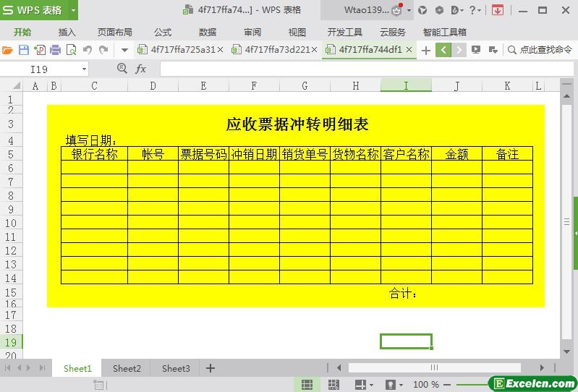Click the 应收票据冲转明细表 title cell
Image resolution: width=578 pixels, height=392 pixels.
pos(297,124)
